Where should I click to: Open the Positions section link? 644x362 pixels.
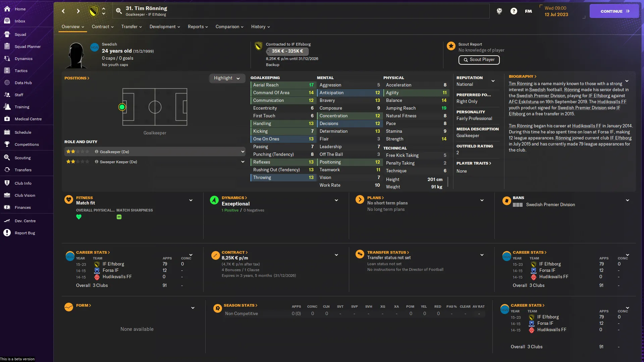click(77, 78)
